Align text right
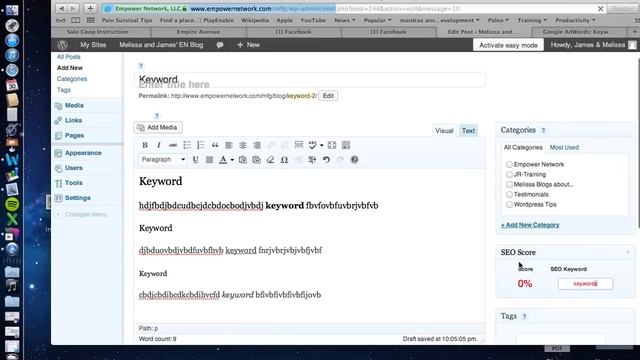Screen dimensions: 640x360 tap(257, 145)
